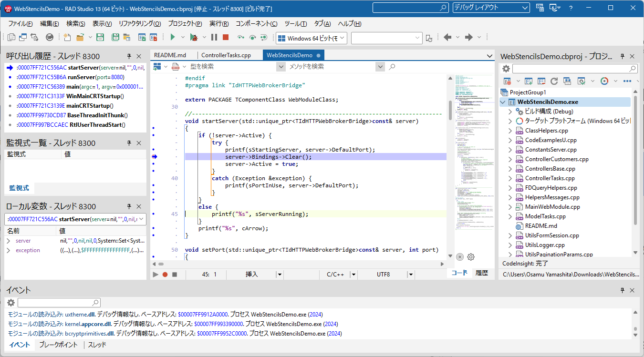
Task: Click the Run without debugging bug icon
Action: pos(194,37)
